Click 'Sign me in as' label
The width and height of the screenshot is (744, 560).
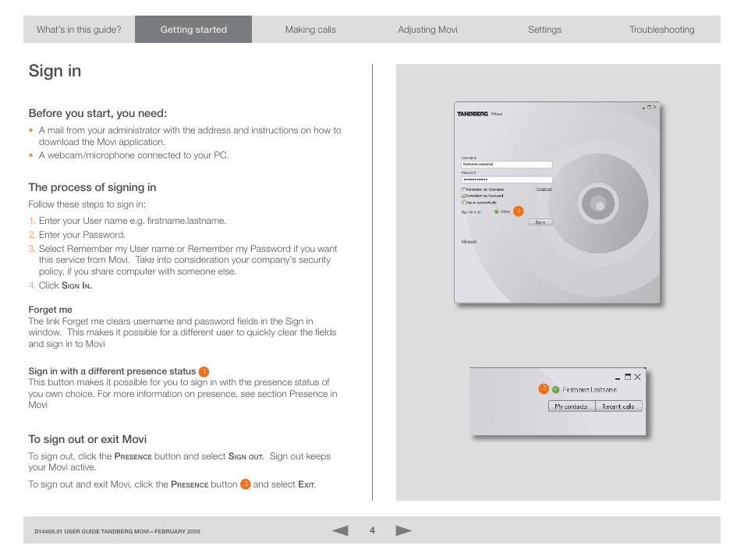pos(471,212)
